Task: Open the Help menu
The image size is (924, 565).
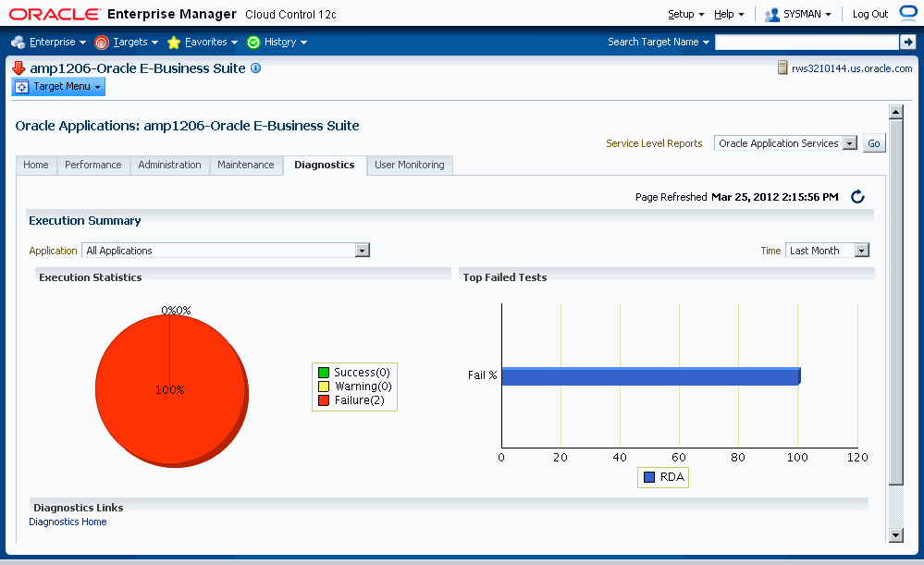Action: pos(729,14)
